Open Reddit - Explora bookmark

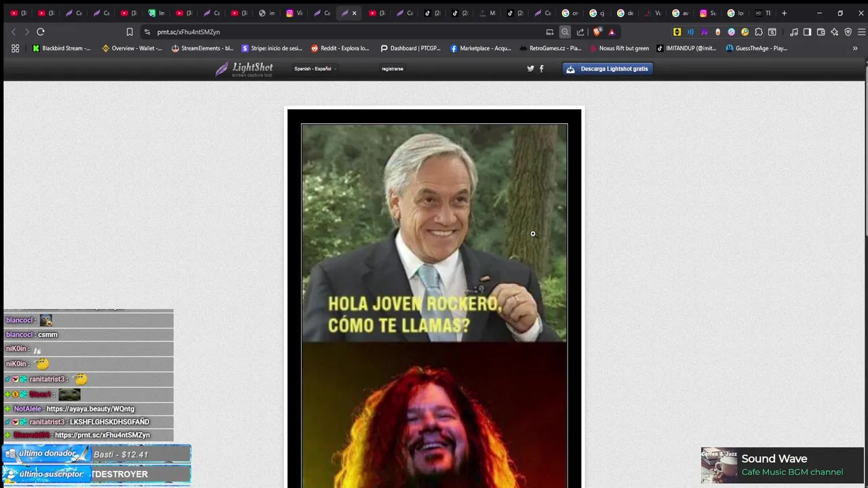tap(340, 48)
